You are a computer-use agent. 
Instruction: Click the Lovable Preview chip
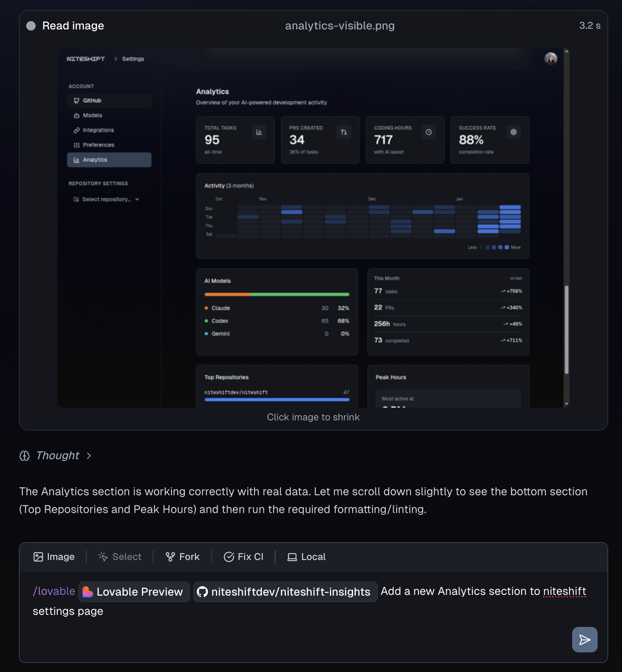134,592
